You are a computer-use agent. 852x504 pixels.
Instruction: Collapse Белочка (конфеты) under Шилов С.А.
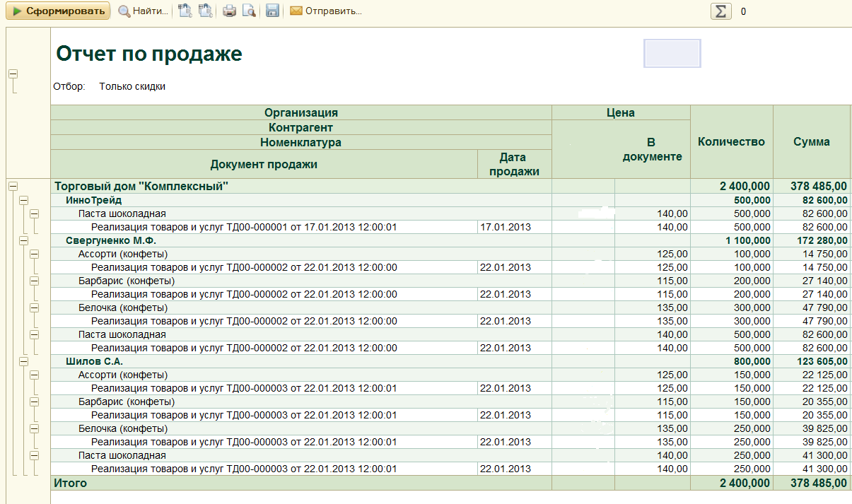pos(34,428)
